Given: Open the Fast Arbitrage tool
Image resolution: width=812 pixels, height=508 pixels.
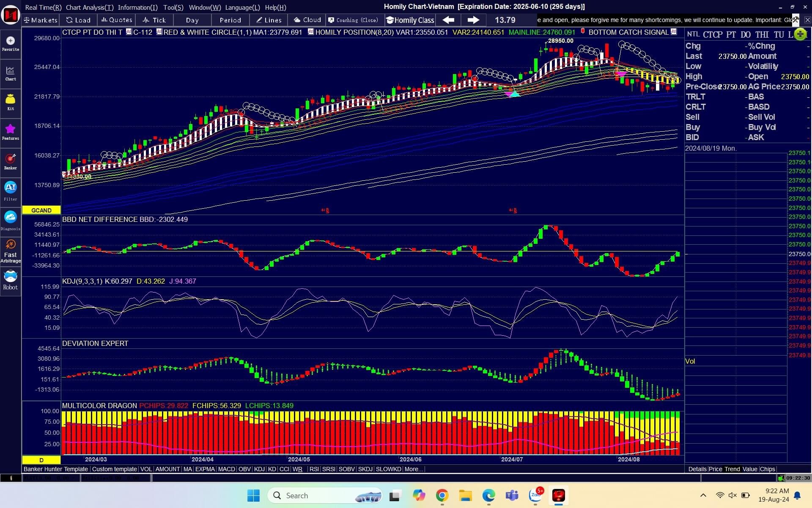Looking at the screenshot, I should point(11,251).
